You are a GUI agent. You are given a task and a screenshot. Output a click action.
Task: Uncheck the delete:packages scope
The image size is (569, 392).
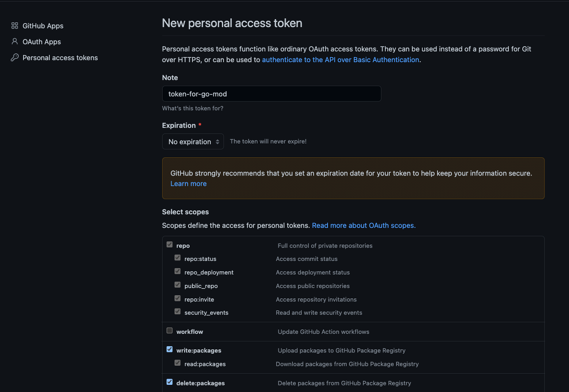(x=169, y=382)
